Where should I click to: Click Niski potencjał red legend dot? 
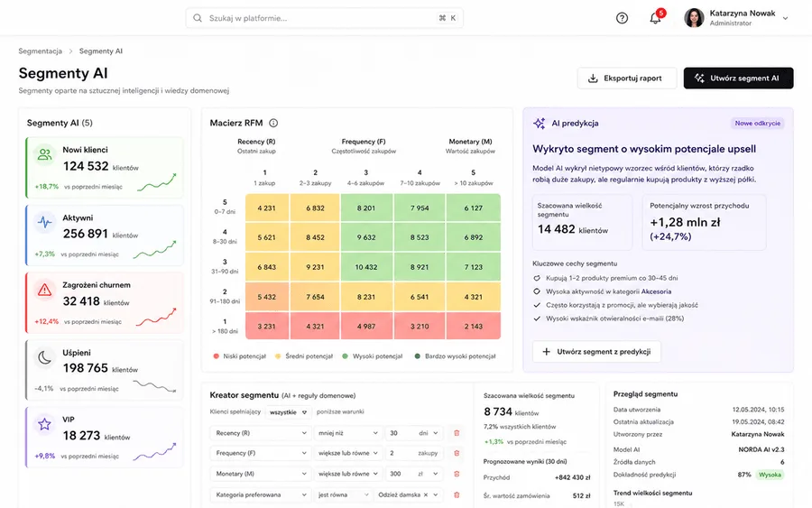[216, 356]
